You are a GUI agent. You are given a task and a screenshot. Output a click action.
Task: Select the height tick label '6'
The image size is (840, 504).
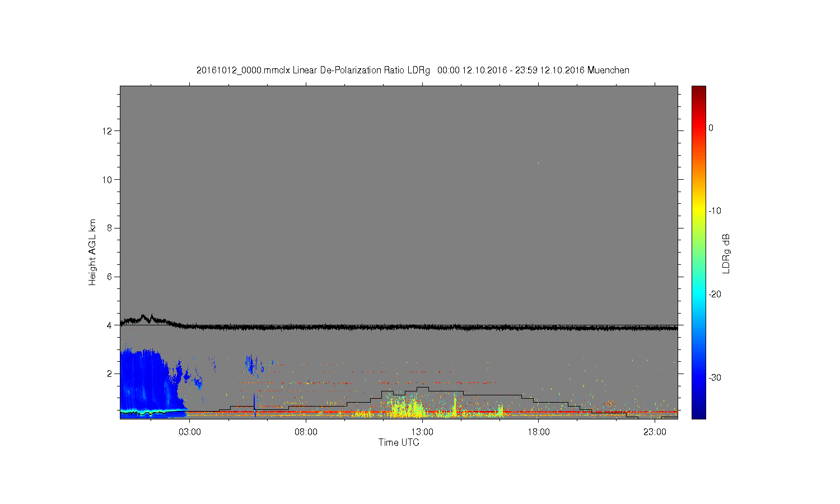(110, 277)
